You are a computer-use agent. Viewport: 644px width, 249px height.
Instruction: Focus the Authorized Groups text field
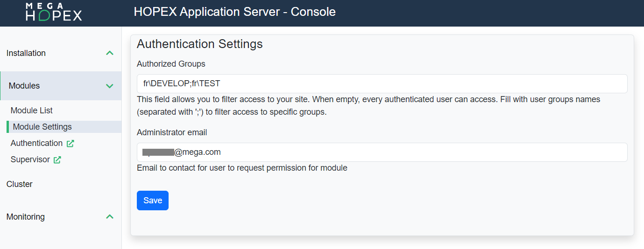tap(382, 84)
